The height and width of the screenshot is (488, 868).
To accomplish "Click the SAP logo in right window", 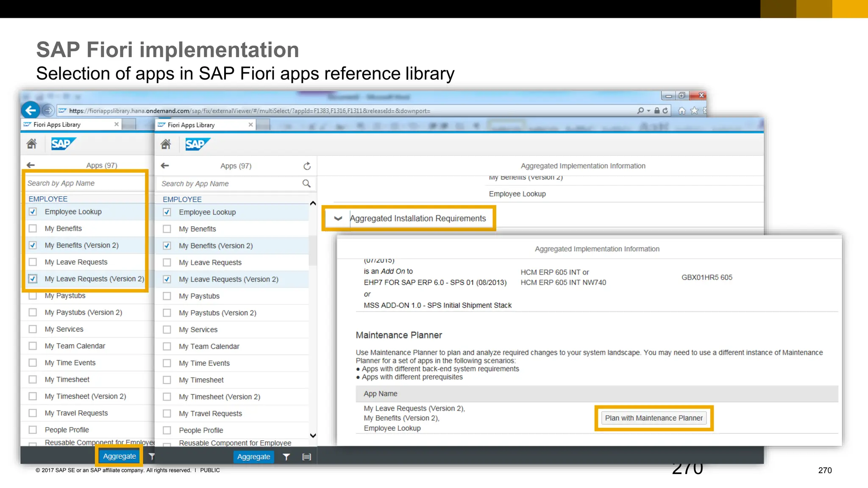I will coord(198,144).
